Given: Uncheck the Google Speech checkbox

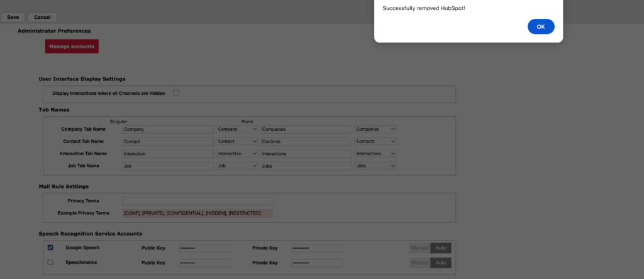Looking at the screenshot, I should point(50,248).
